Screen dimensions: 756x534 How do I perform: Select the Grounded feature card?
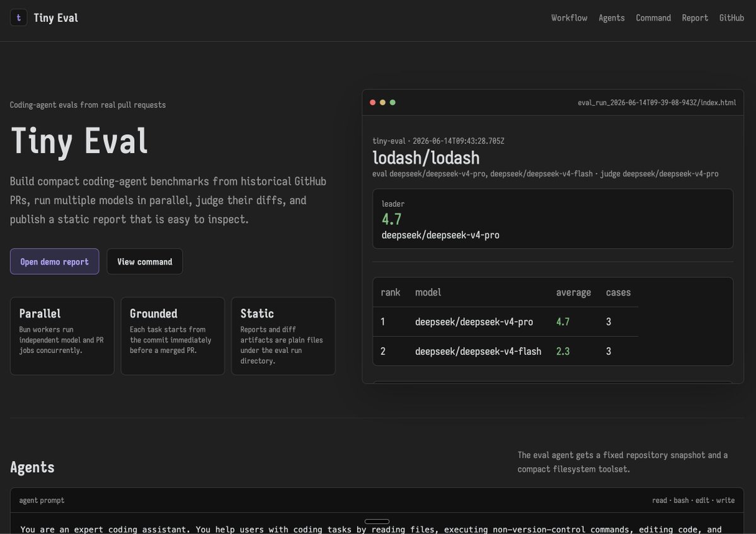(x=173, y=336)
